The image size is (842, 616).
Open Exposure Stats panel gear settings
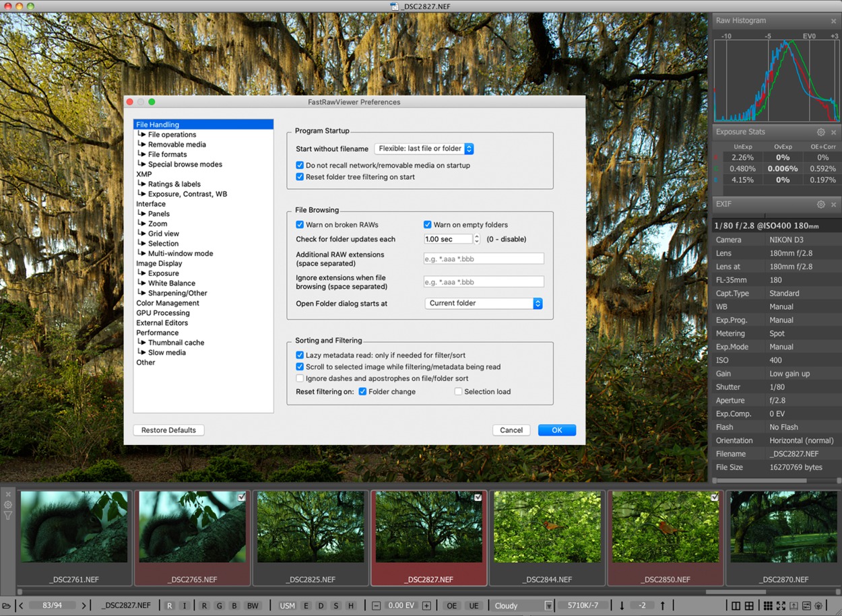(820, 133)
